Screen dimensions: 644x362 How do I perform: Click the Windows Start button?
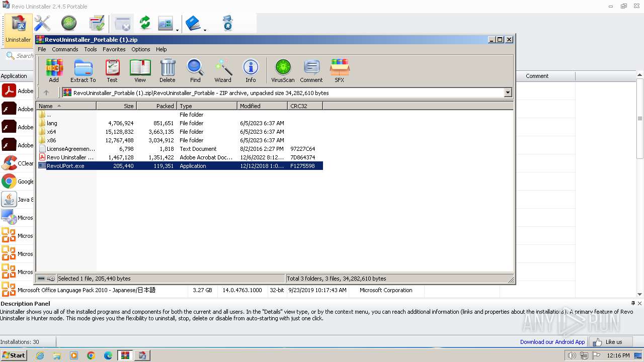tap(14, 355)
